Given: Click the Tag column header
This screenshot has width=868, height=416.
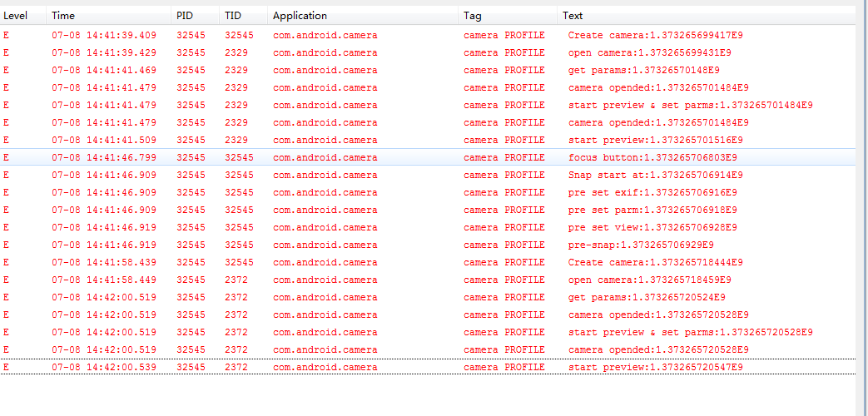Looking at the screenshot, I should coord(508,16).
